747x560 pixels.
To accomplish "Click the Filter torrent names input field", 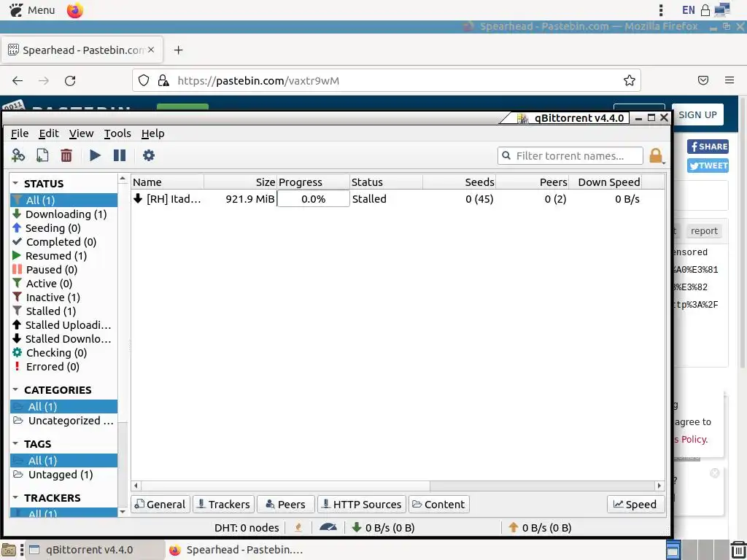I will click(x=570, y=156).
